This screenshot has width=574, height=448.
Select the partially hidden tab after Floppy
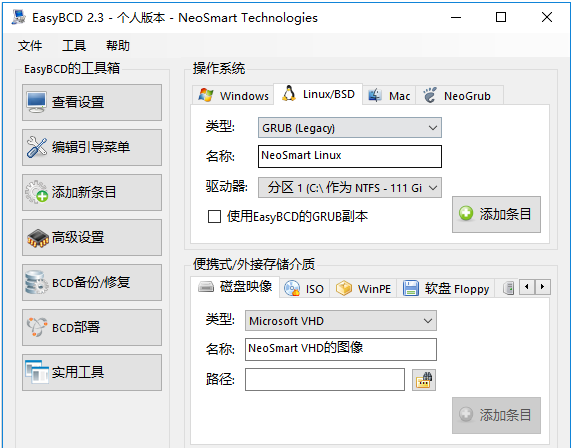point(508,288)
